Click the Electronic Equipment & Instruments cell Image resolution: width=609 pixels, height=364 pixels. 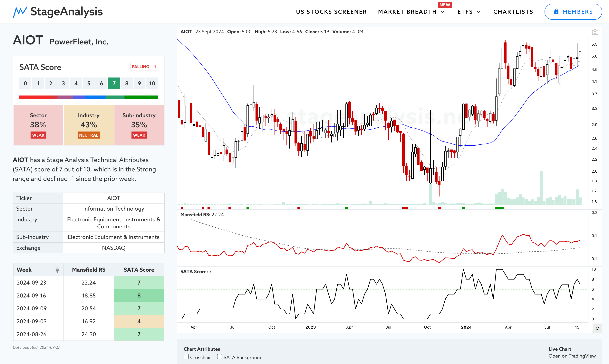point(114,237)
